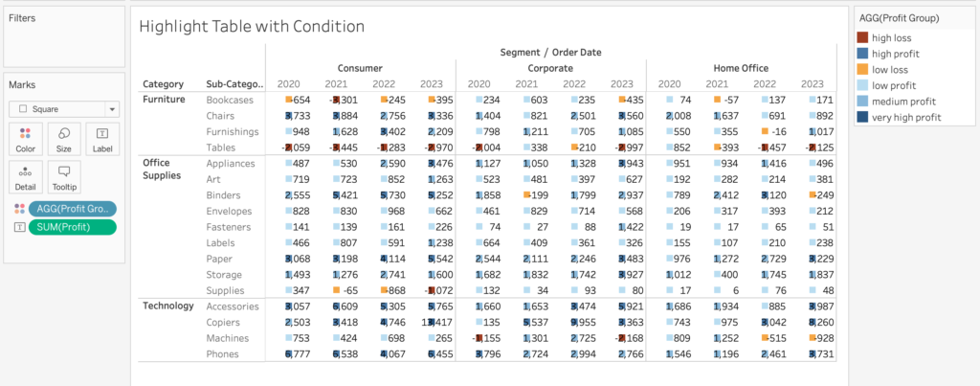
Task: Select the Bookcases sub-category label
Action: (x=230, y=100)
